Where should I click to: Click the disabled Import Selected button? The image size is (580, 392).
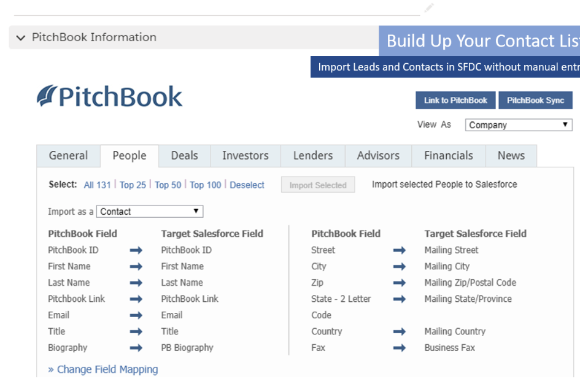(x=318, y=185)
